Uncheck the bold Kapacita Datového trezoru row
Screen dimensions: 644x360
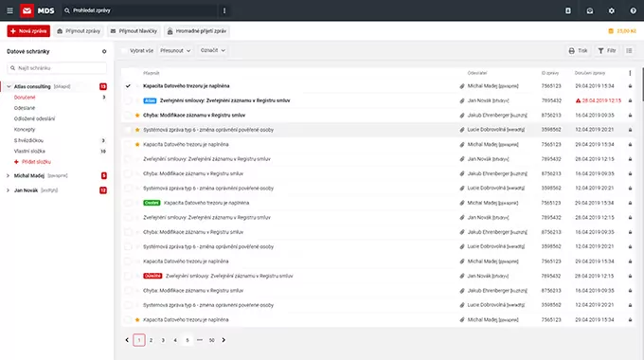128,86
